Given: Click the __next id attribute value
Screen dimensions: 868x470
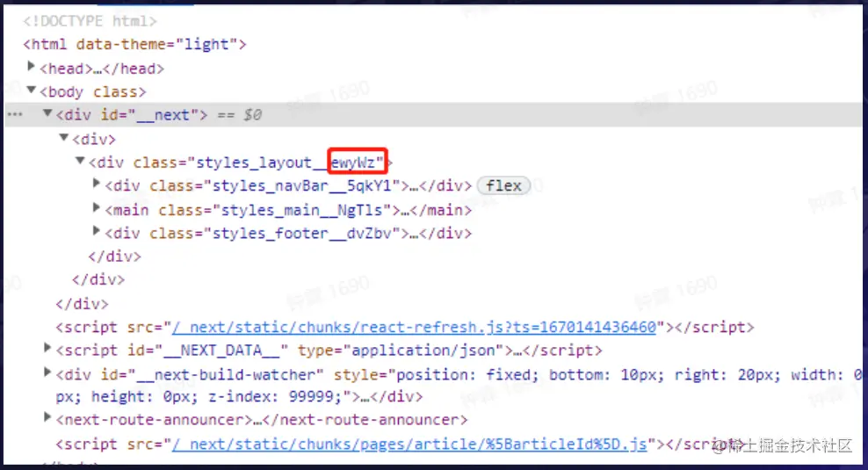Looking at the screenshot, I should pyautogui.click(x=163, y=115).
